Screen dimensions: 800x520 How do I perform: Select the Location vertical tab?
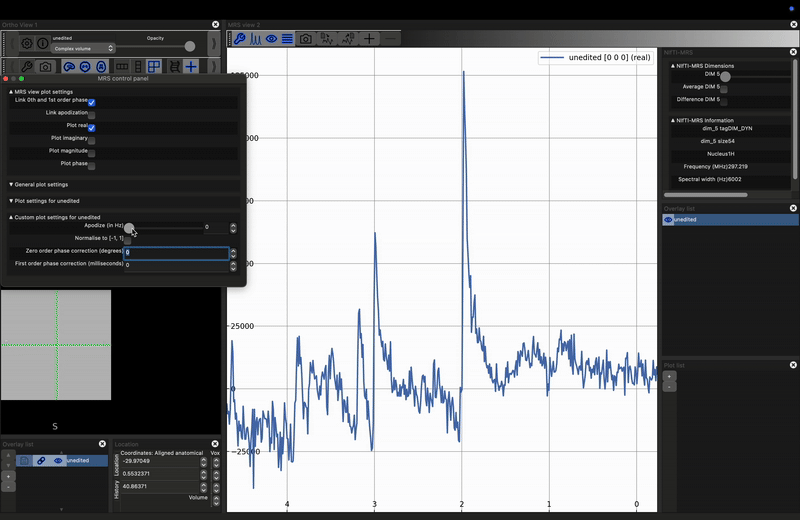coord(116,465)
